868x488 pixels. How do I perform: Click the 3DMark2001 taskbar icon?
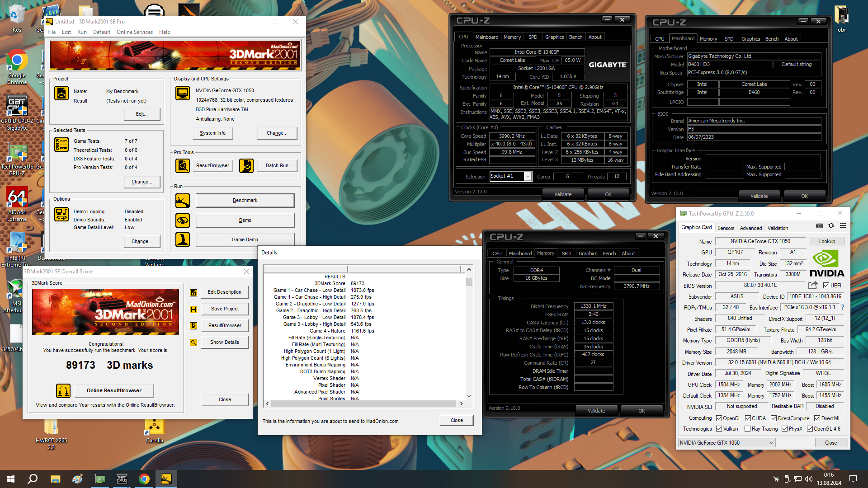pos(166,479)
